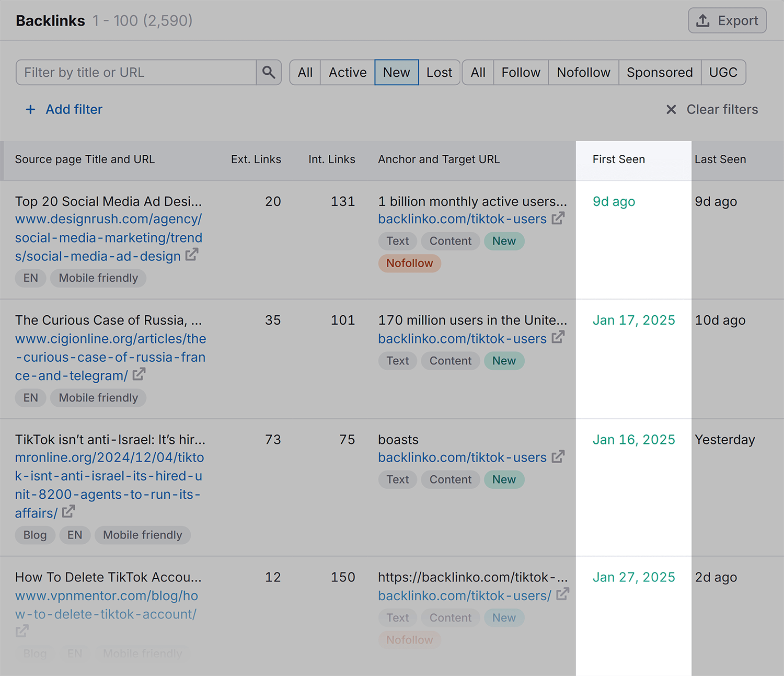Open the vpnmentor.com source page link

[x=107, y=605]
